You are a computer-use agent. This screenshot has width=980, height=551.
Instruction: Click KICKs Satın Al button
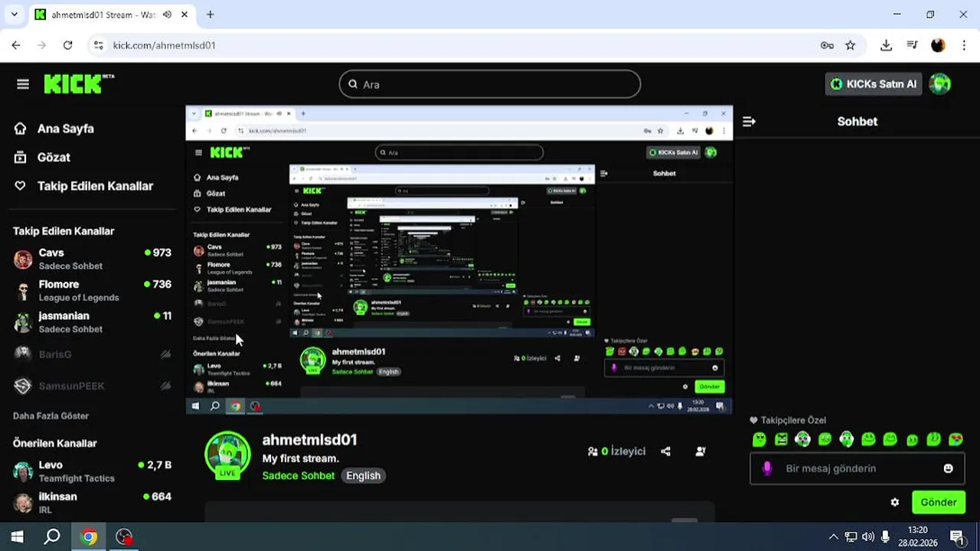pos(874,84)
